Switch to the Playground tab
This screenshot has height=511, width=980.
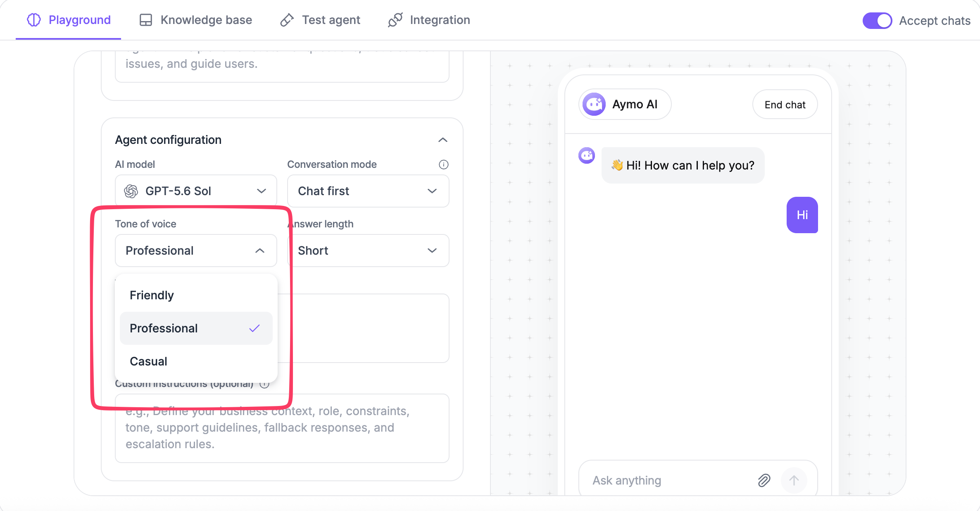[x=69, y=20]
